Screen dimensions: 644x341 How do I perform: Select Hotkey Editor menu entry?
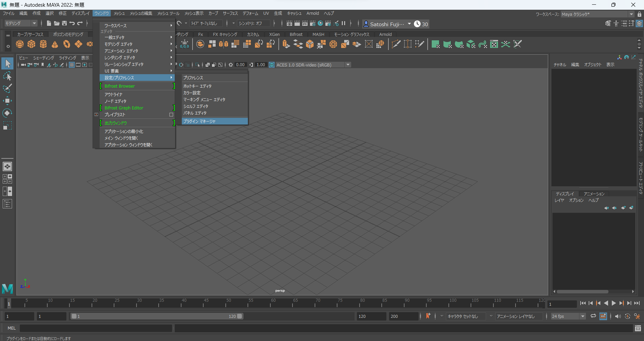(197, 86)
